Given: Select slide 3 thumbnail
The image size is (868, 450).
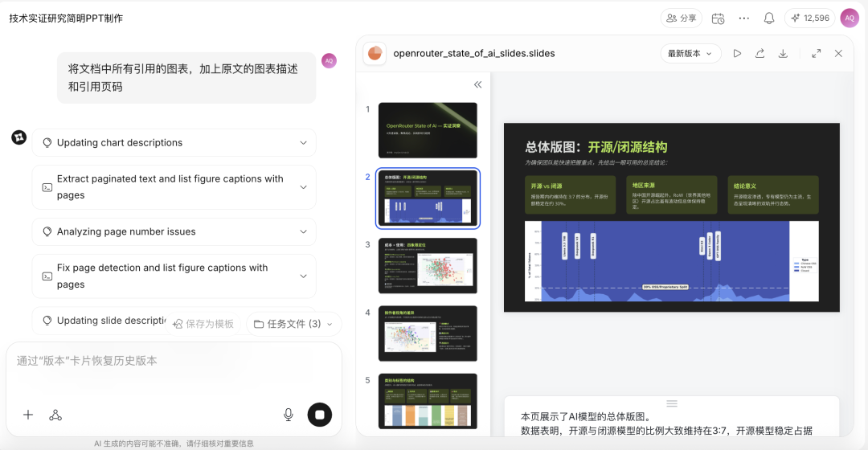Looking at the screenshot, I should tap(428, 266).
